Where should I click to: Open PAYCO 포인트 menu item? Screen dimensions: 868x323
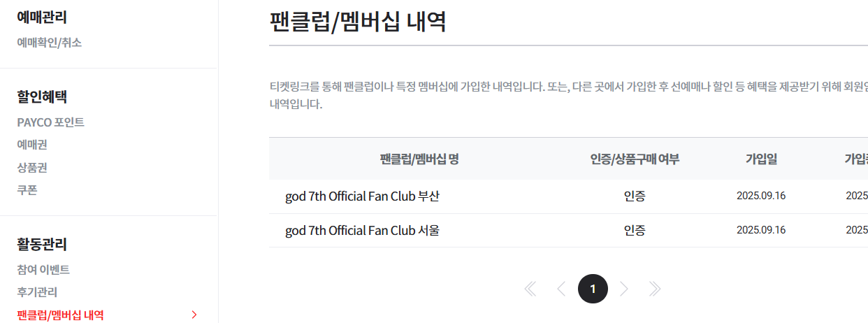tap(50, 122)
